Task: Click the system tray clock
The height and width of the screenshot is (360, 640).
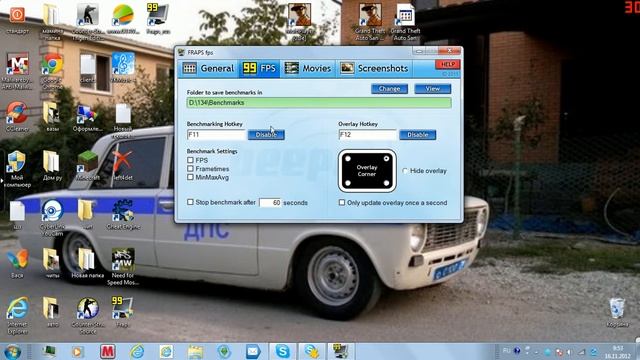Action: (x=618, y=352)
